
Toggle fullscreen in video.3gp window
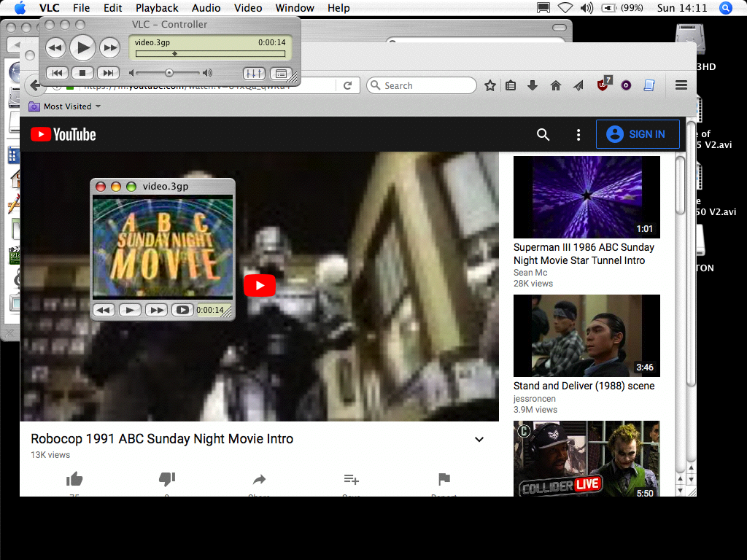pyautogui.click(x=182, y=310)
